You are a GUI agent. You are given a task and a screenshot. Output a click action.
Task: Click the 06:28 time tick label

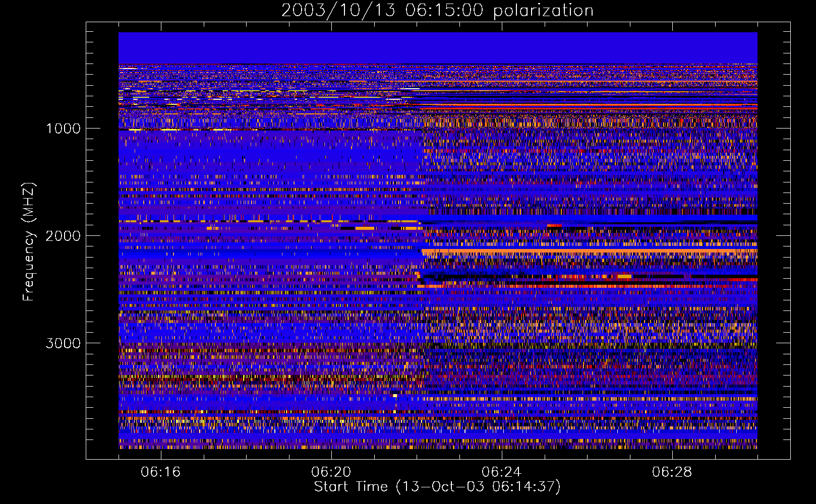tap(672, 472)
